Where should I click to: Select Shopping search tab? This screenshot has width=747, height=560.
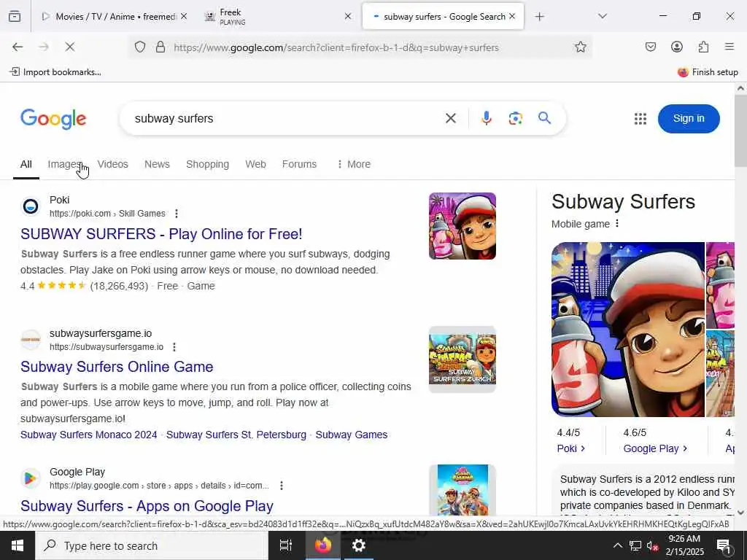click(207, 164)
